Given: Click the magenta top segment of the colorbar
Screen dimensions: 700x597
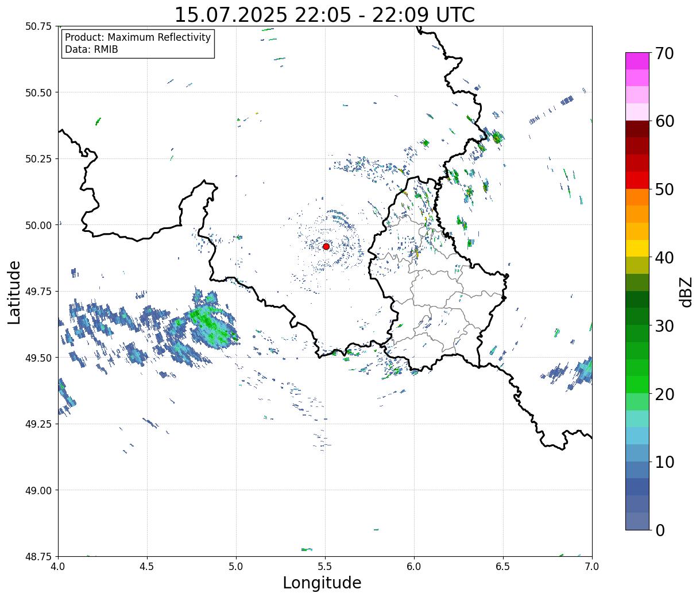Looking at the screenshot, I should tap(637, 61).
